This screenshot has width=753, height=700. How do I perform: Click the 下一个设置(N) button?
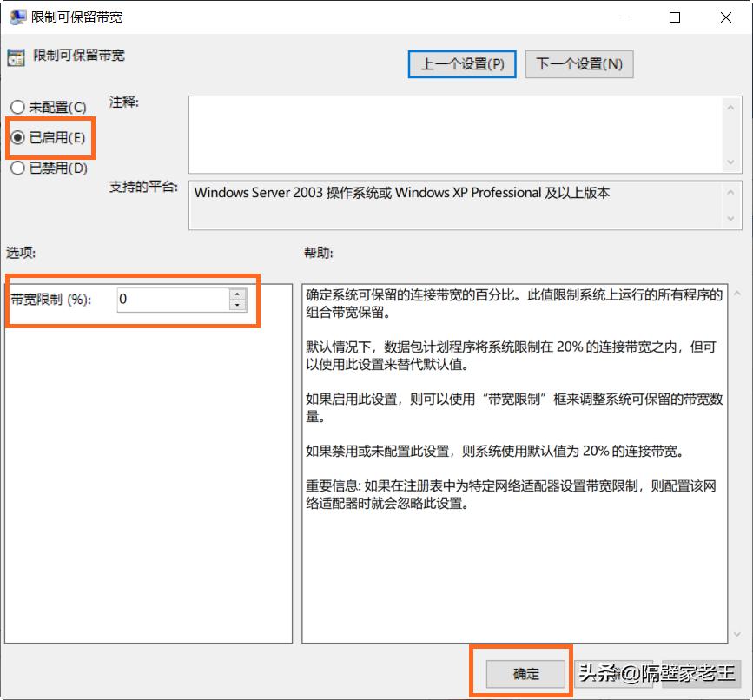tap(578, 63)
